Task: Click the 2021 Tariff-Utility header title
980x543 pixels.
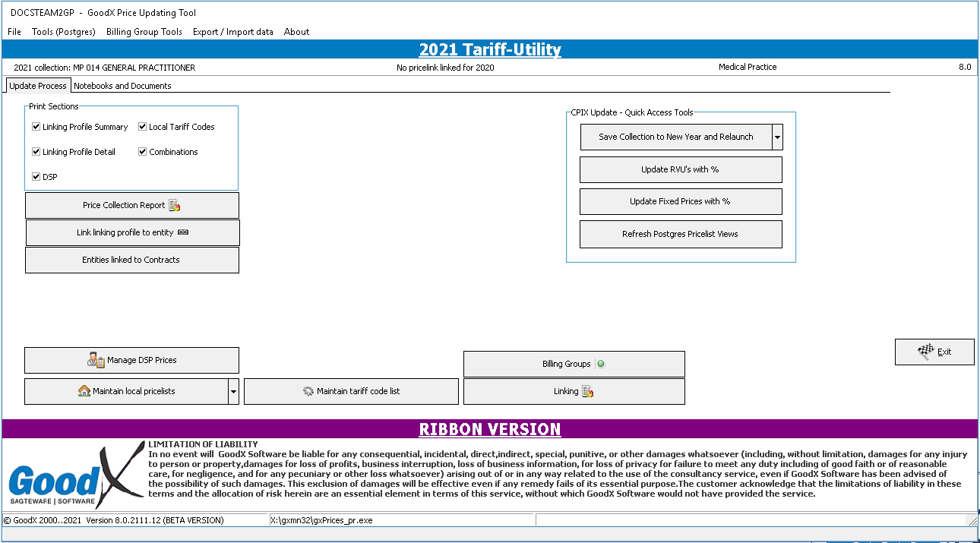Action: [x=490, y=50]
